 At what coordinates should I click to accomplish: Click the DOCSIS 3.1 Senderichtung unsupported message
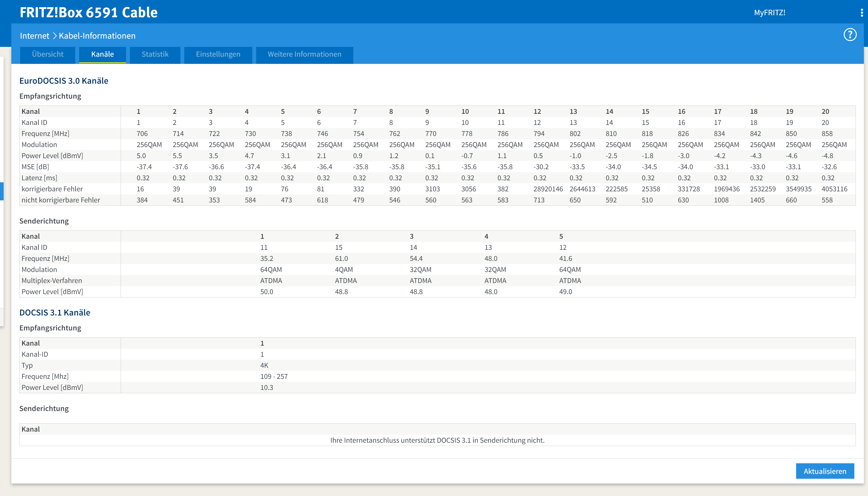click(x=437, y=440)
